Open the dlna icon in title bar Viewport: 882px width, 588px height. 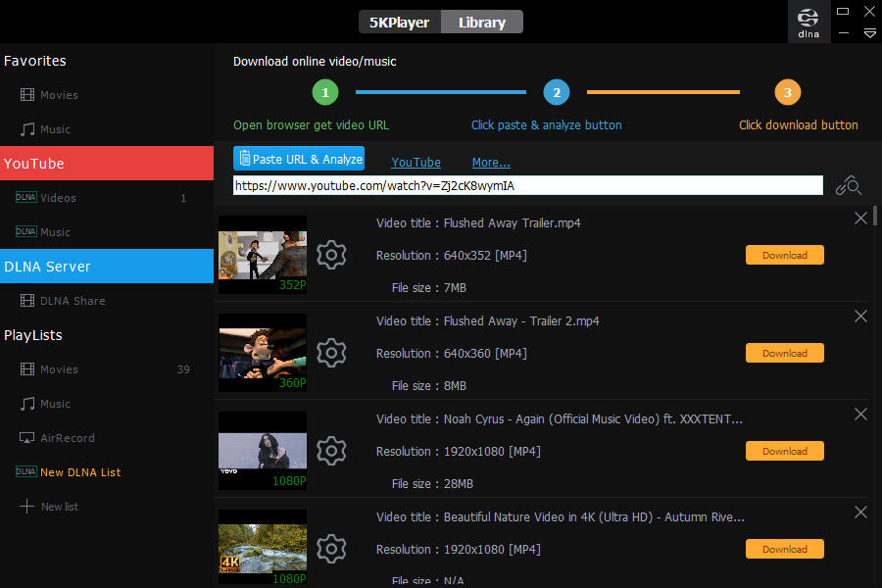[808, 23]
